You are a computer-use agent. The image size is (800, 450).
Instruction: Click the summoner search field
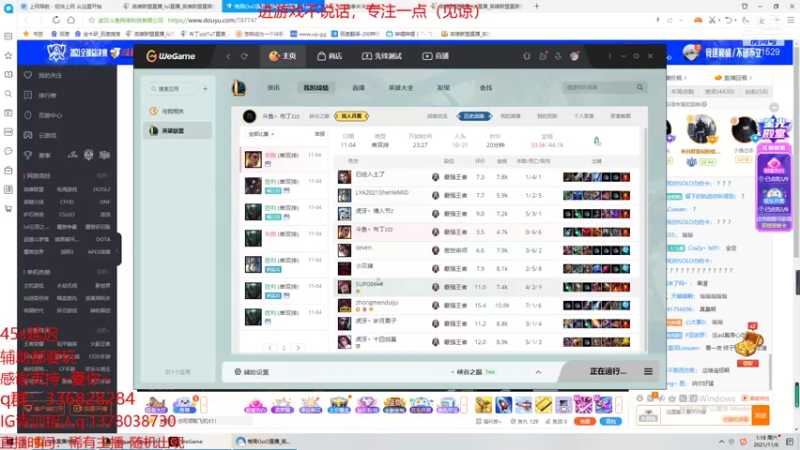tap(598, 88)
